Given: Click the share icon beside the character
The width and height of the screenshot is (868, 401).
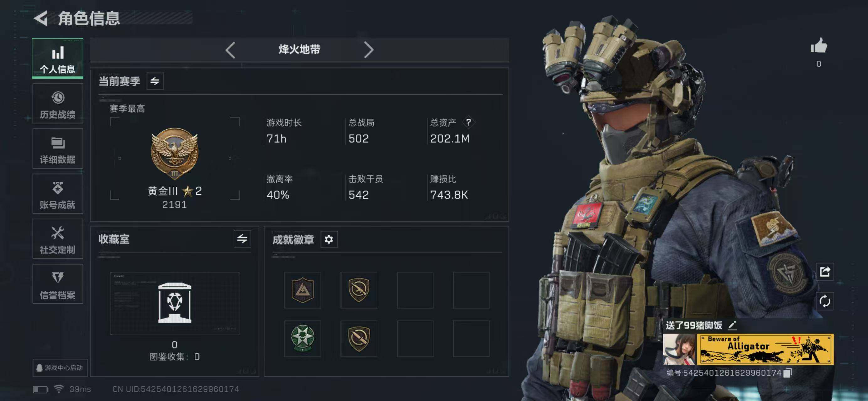Looking at the screenshot, I should pyautogui.click(x=824, y=271).
